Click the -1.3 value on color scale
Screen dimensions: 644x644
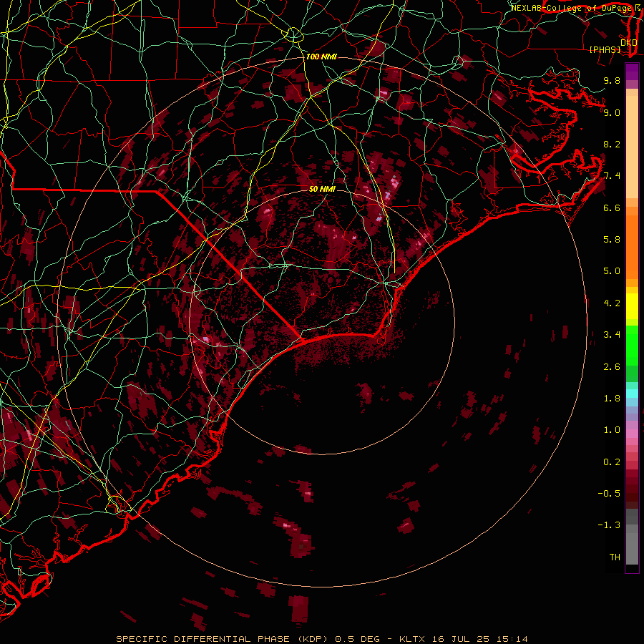tap(609, 525)
